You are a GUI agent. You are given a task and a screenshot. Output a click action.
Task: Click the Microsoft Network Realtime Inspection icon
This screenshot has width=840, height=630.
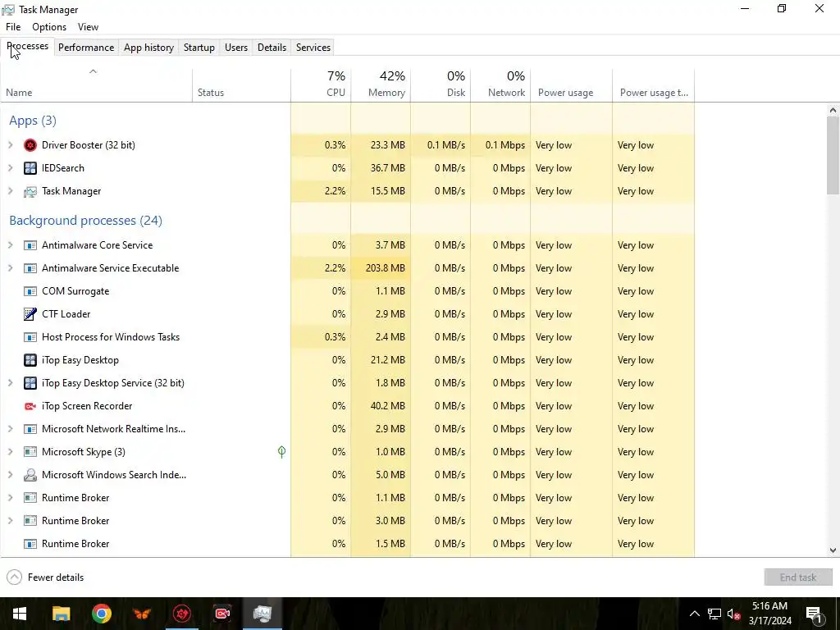(30, 429)
